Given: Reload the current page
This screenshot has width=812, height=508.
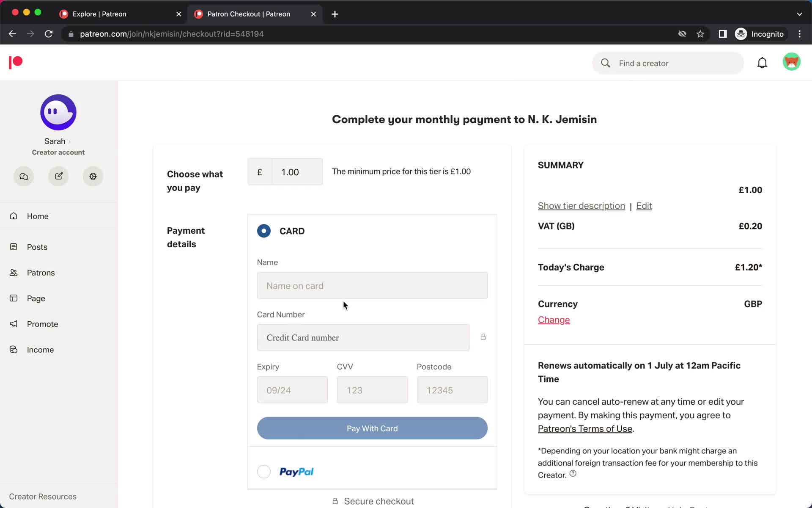Looking at the screenshot, I should pos(49,34).
